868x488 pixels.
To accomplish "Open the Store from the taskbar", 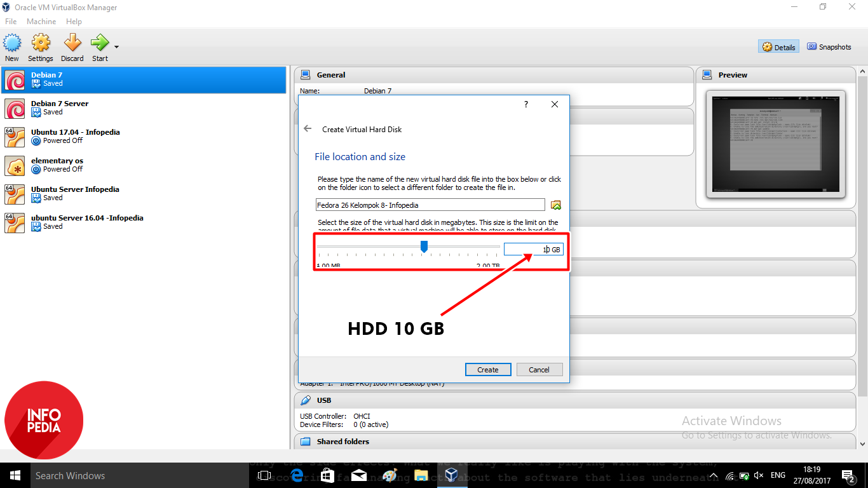I will point(327,475).
